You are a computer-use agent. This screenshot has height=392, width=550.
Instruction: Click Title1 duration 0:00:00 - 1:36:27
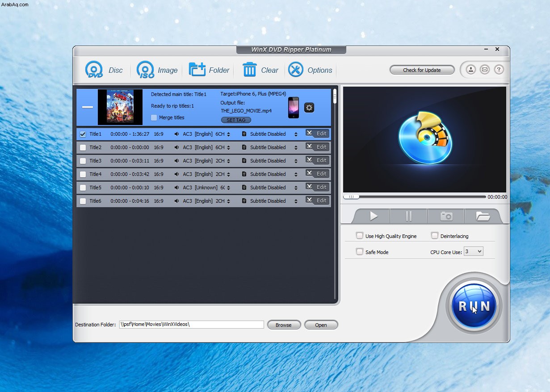(x=130, y=134)
